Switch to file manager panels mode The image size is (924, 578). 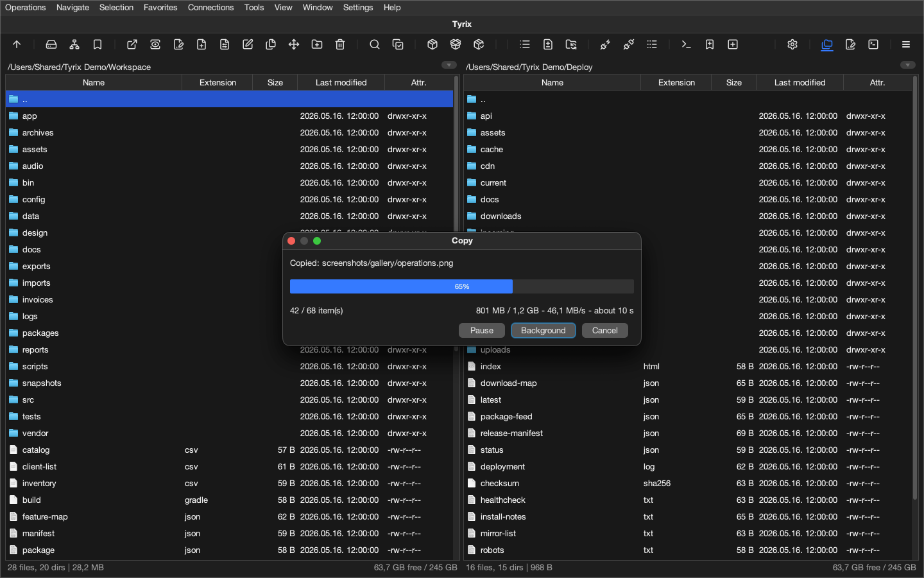827,44
